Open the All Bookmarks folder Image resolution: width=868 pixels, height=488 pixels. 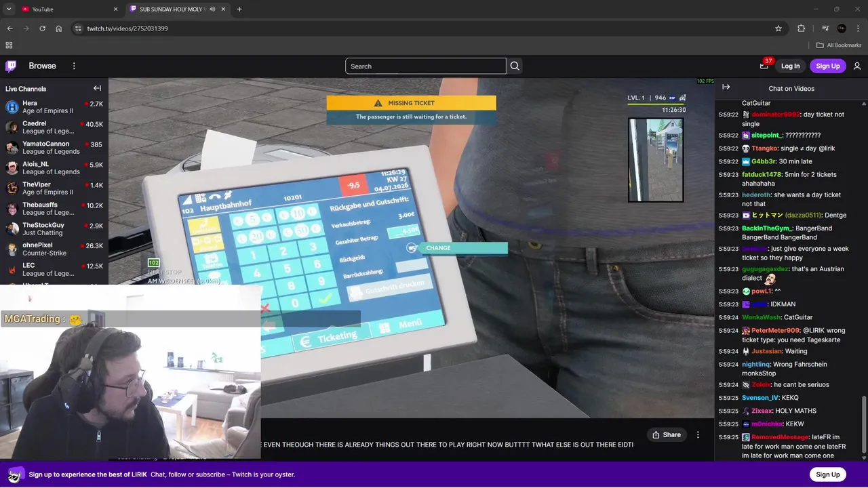[x=839, y=45]
